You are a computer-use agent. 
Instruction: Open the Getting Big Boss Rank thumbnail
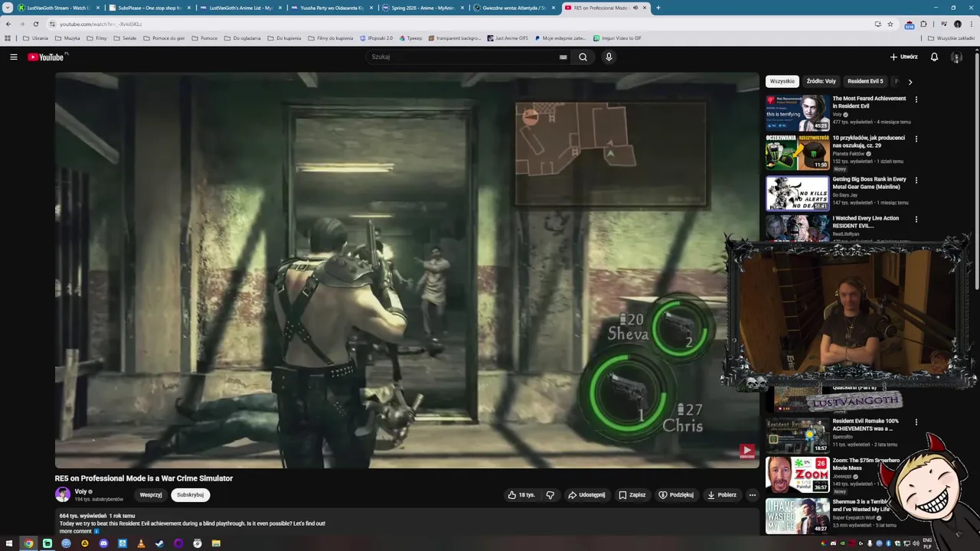click(x=797, y=194)
